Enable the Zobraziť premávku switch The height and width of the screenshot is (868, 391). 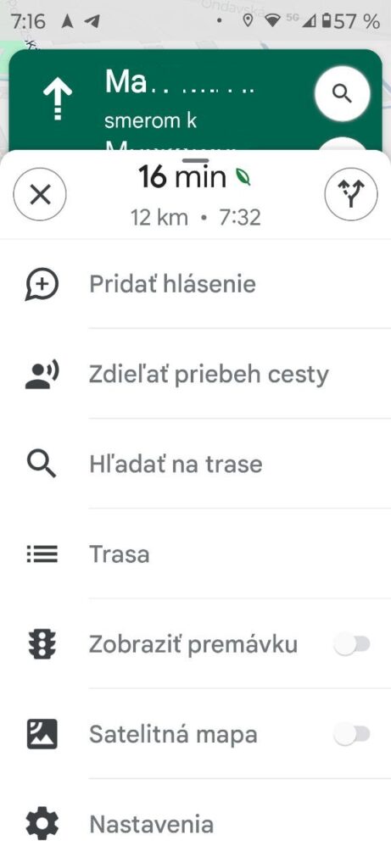tap(352, 644)
